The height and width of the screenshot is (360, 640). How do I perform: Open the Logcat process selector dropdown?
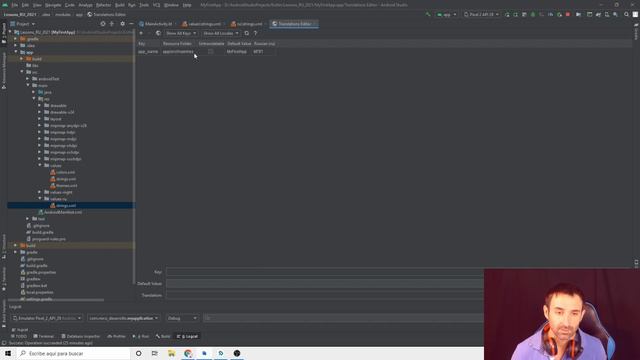point(123,318)
